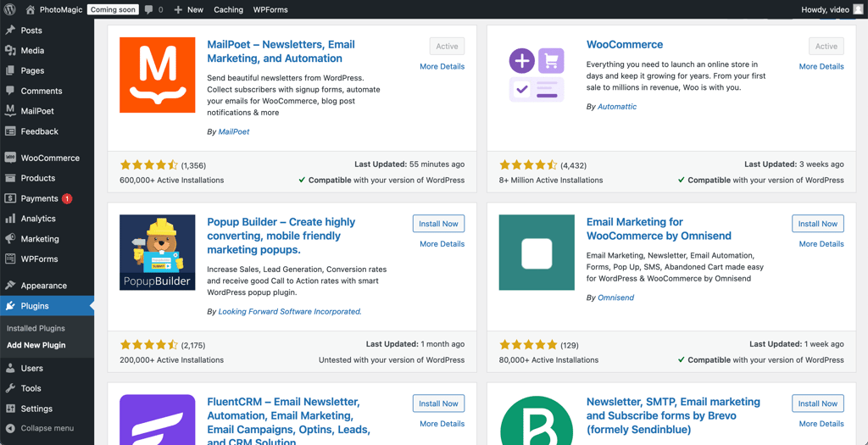
Task: Click the Coming soon badge
Action: click(113, 9)
